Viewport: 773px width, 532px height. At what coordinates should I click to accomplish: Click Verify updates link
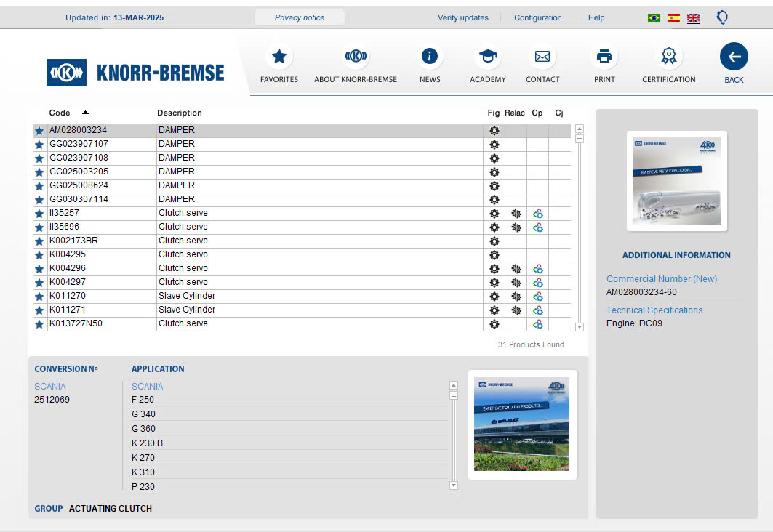click(463, 17)
